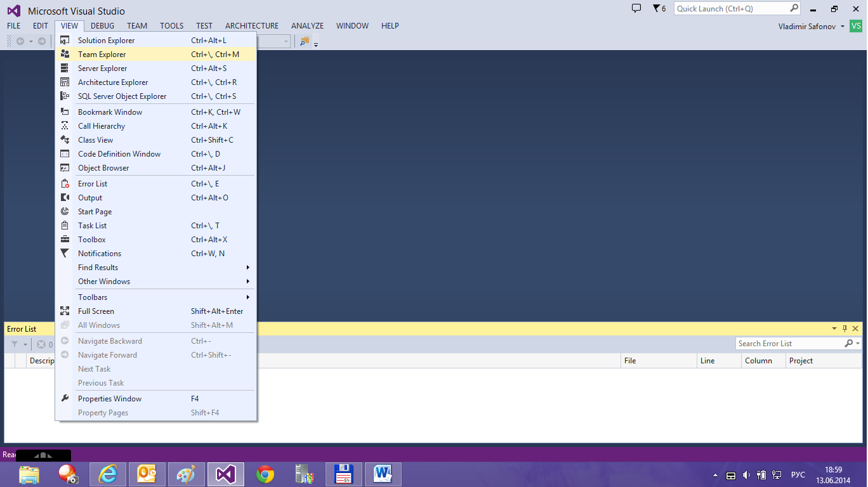Image resolution: width=868 pixels, height=487 pixels.
Task: Click the Solution Explorer icon in menu
Action: click(x=65, y=41)
